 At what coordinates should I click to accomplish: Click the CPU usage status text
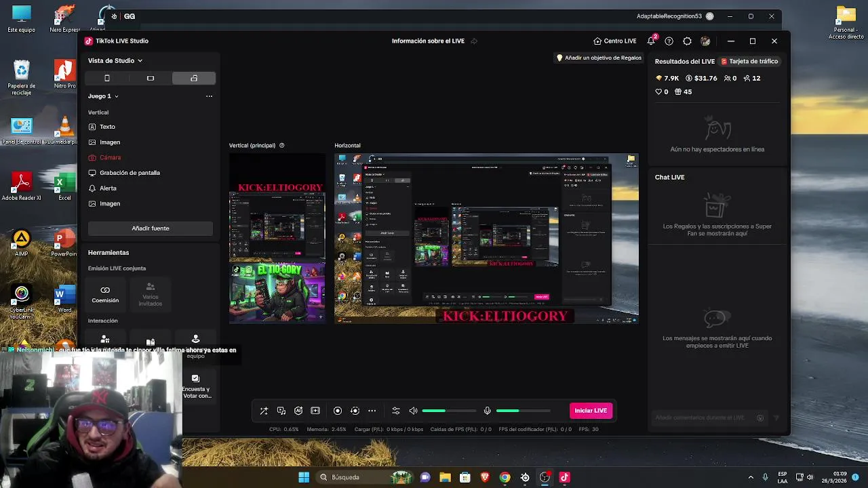pyautogui.click(x=283, y=429)
